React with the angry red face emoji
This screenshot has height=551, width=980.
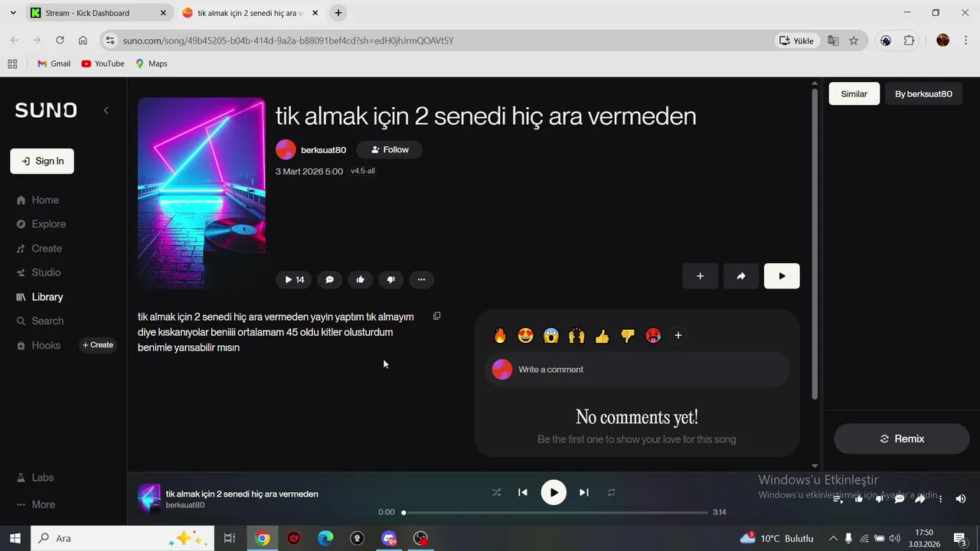coord(653,335)
